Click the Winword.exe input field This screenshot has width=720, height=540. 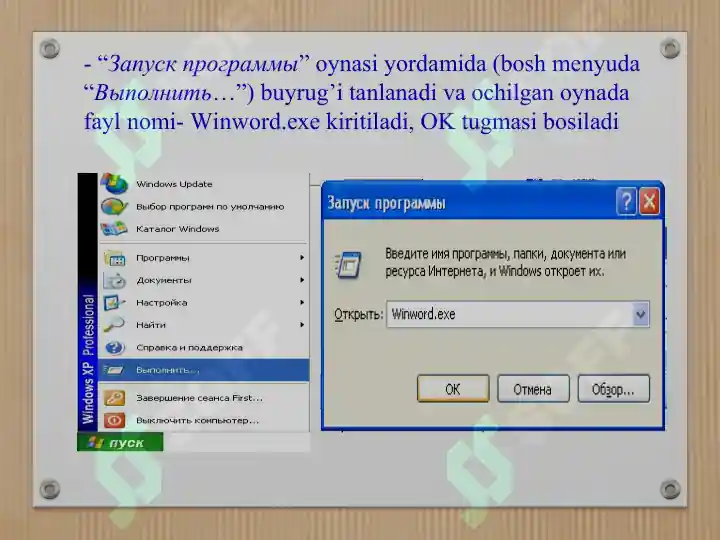[510, 315]
